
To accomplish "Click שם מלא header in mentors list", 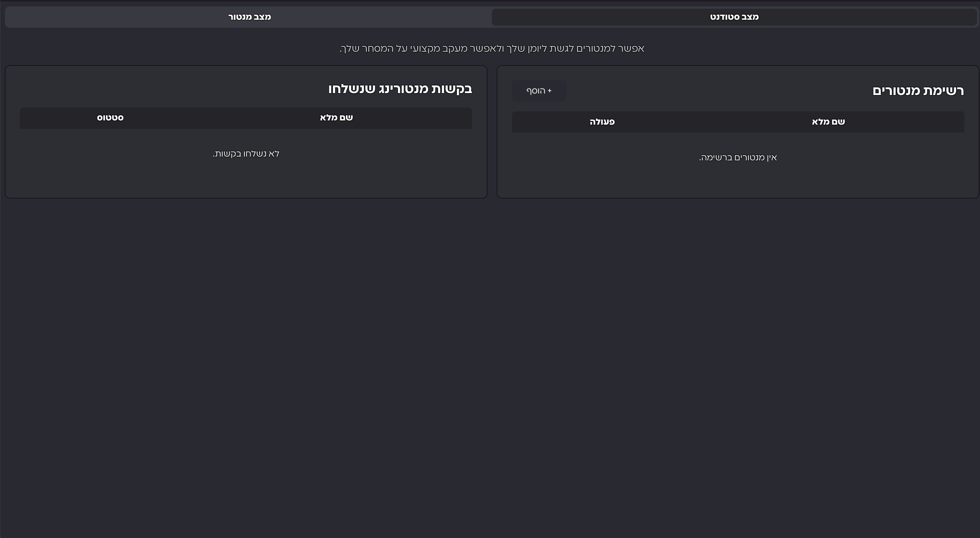I will [x=828, y=122].
